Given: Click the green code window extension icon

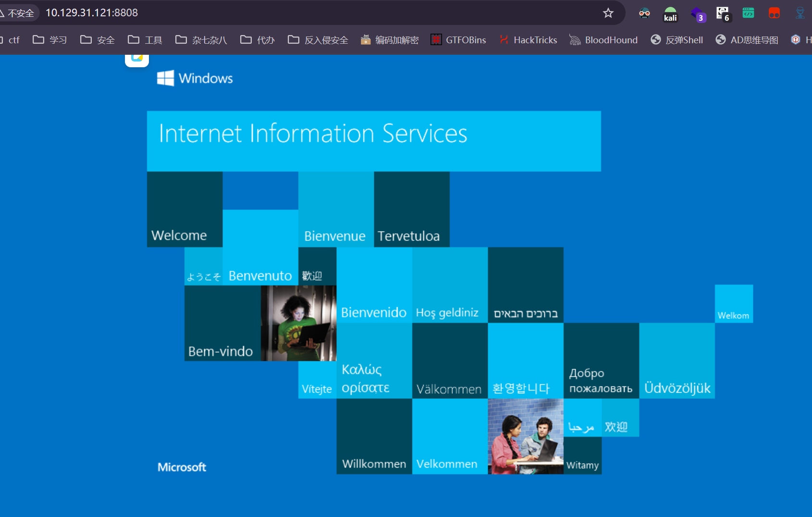Looking at the screenshot, I should [x=748, y=13].
